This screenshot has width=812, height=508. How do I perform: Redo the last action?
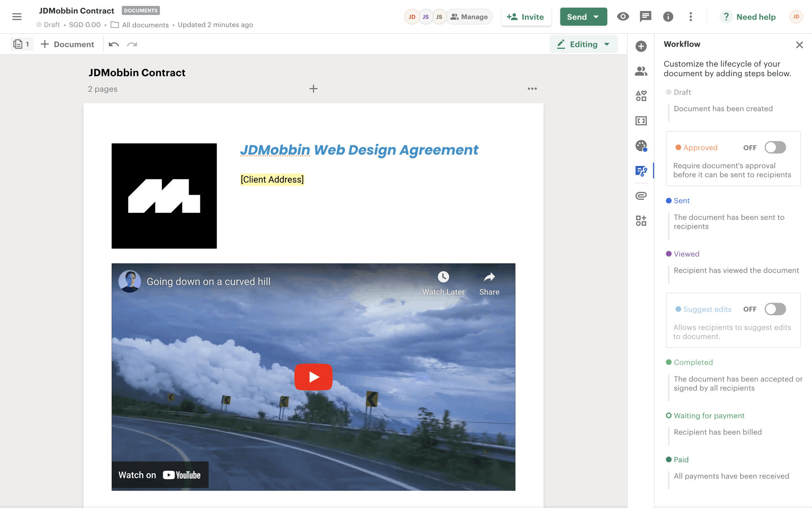coord(132,44)
